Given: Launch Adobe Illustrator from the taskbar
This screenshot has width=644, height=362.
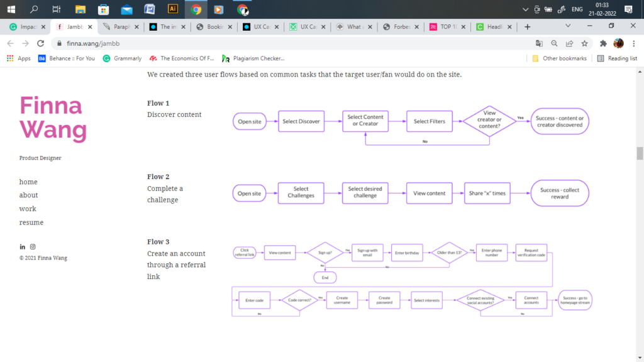Looking at the screenshot, I should (173, 9).
